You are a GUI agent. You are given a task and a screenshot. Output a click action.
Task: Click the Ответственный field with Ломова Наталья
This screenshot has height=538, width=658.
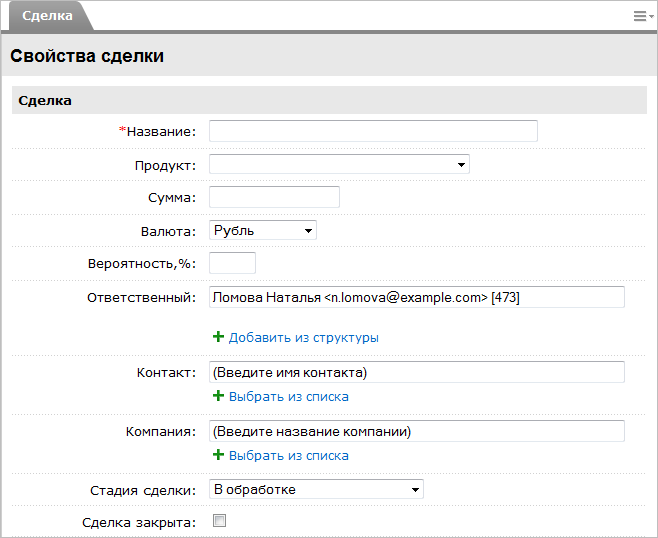416,297
